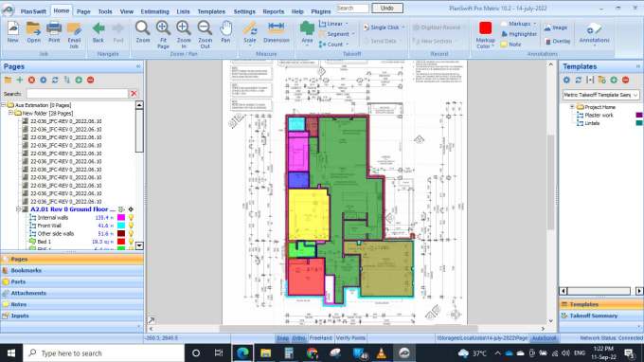Screen dimensions: 644x362
Task: Click the ribbon Search box
Action: (x=352, y=8)
